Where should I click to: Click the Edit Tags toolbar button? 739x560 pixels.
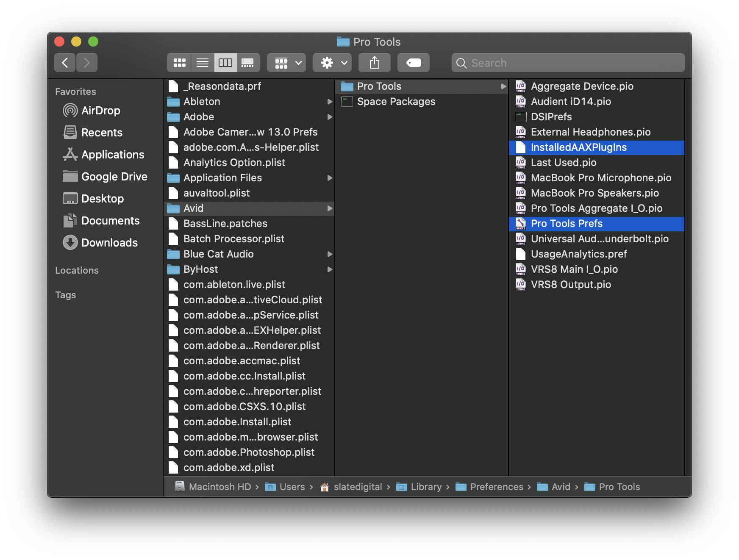pos(414,63)
